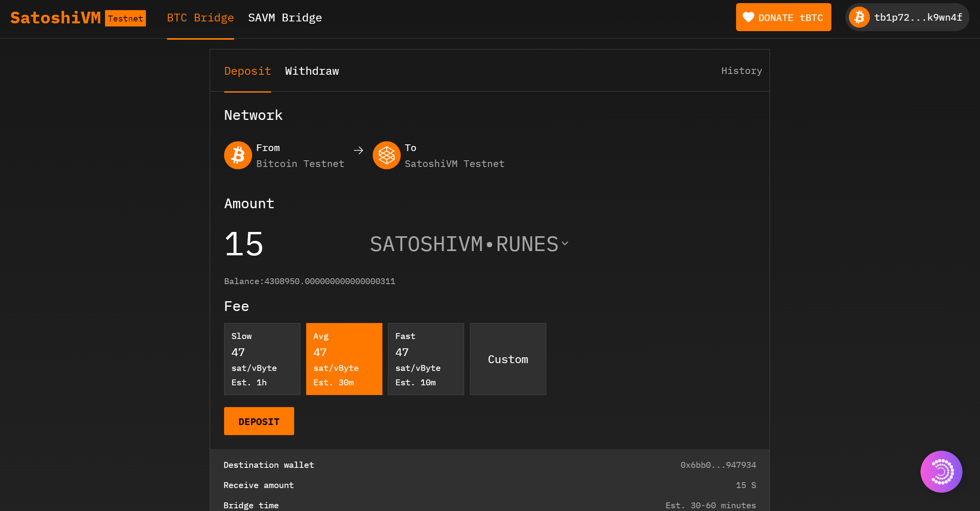Open the SATOSHIVM•RUNES token dropdown

point(469,244)
